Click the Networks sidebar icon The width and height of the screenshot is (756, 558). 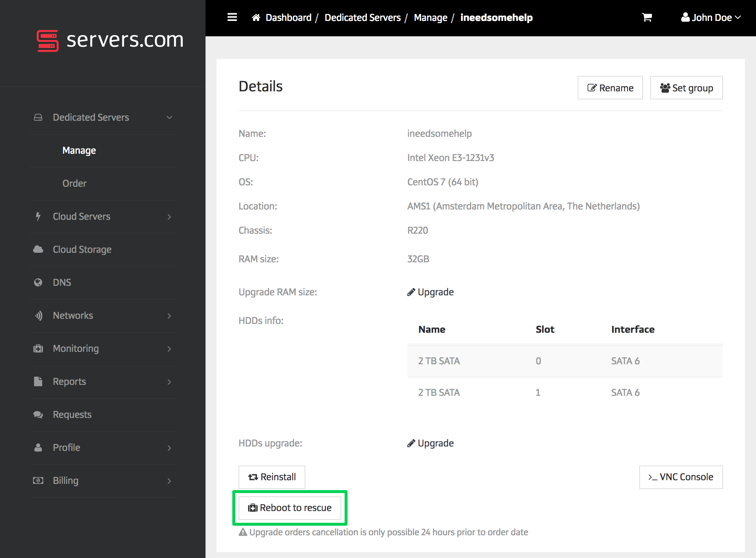38,315
